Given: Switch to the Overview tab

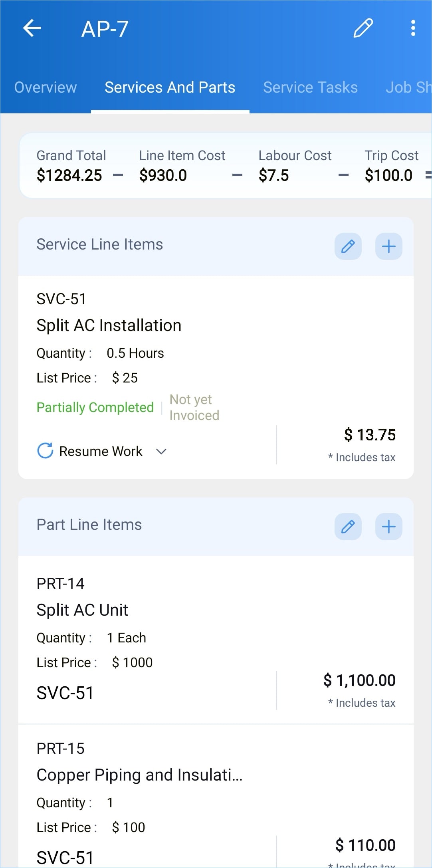Looking at the screenshot, I should 46,87.
